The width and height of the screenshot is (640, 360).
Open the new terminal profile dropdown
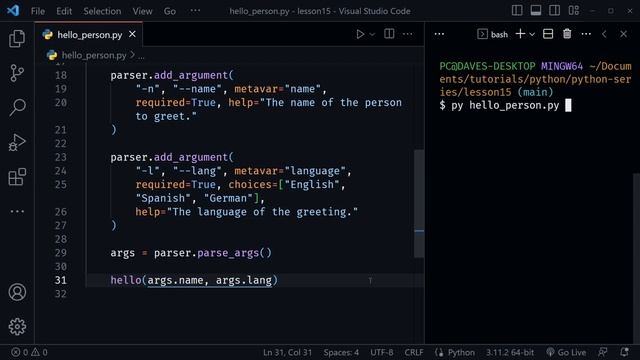coord(532,35)
